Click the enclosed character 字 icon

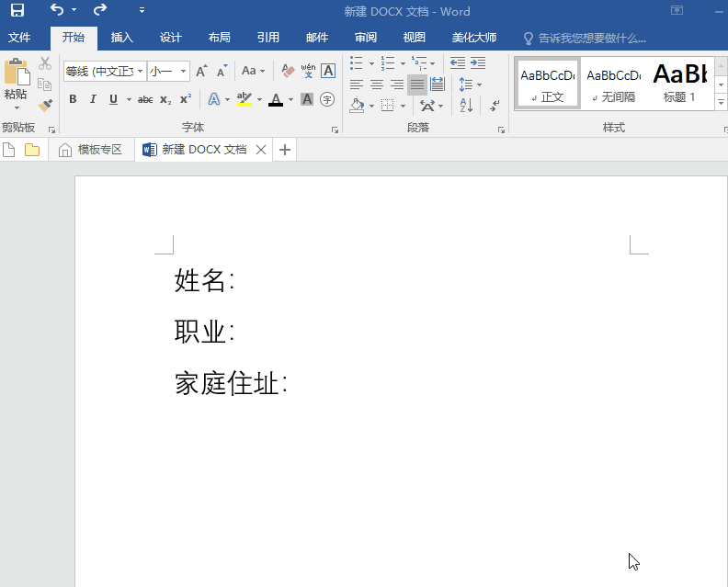(327, 99)
